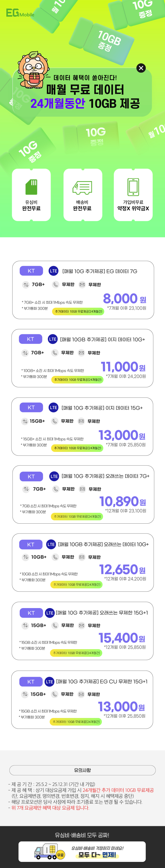Click the call icon on 이지 데이터 10G+ plan

point(55,353)
